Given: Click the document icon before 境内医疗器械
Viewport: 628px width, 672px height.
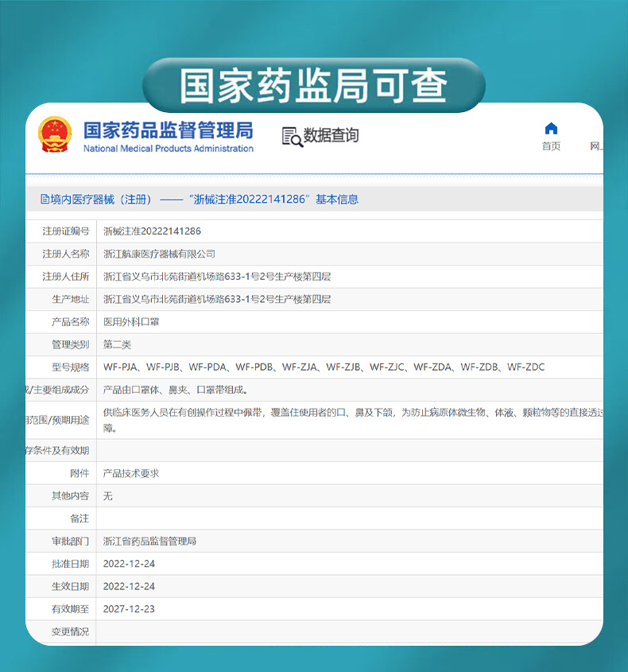Looking at the screenshot, I should (45, 200).
